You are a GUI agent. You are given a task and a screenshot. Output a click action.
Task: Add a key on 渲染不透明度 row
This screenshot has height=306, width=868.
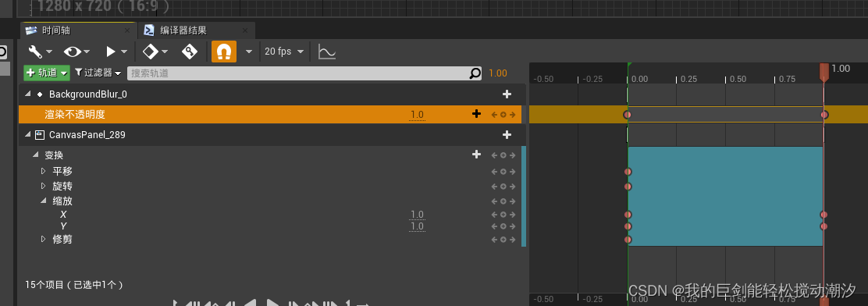point(503,115)
